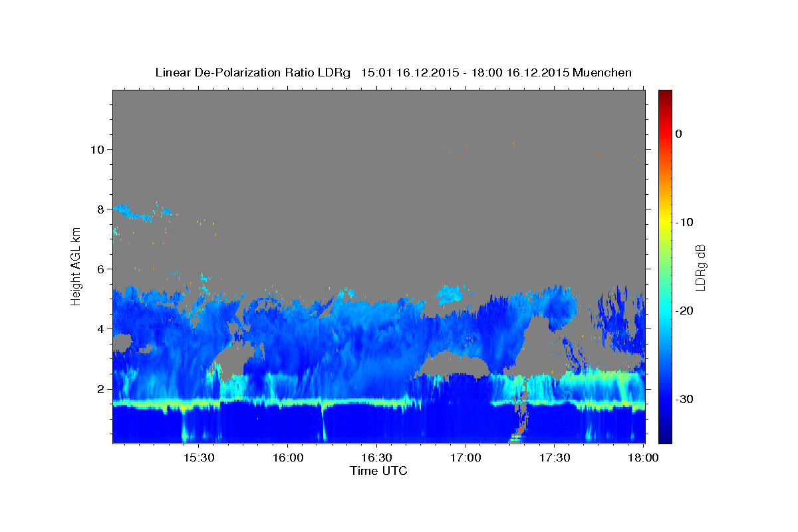Click the plot title 'Linear De-Polarization Ratio LDRg'

pos(252,72)
